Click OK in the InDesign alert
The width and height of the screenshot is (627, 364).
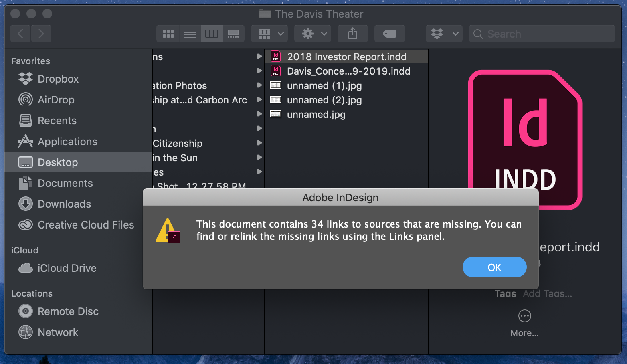click(x=494, y=267)
